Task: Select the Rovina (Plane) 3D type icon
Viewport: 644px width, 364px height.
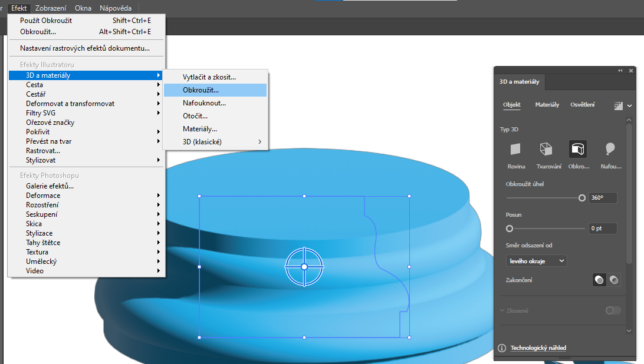Action: [x=516, y=150]
